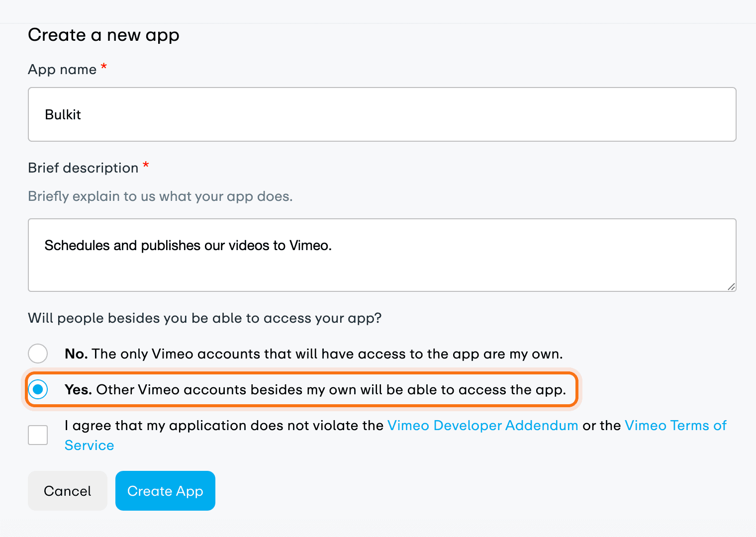Click the "Create a new app" heading
Image resolution: width=756 pixels, height=537 pixels.
(103, 35)
